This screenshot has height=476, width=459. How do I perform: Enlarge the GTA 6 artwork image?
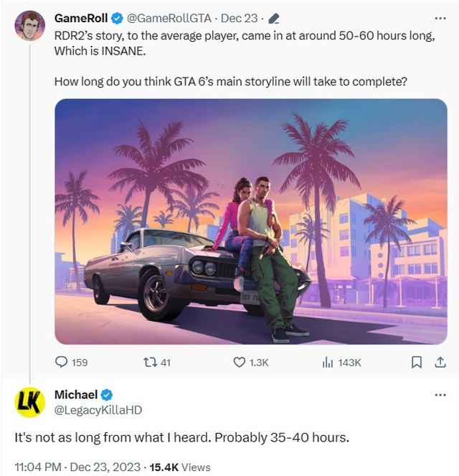251,222
